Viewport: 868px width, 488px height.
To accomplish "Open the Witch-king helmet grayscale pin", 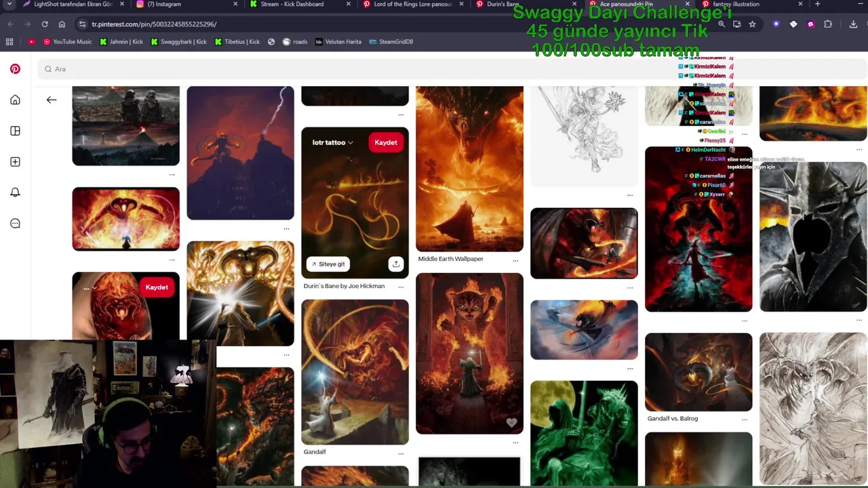I will [813, 236].
